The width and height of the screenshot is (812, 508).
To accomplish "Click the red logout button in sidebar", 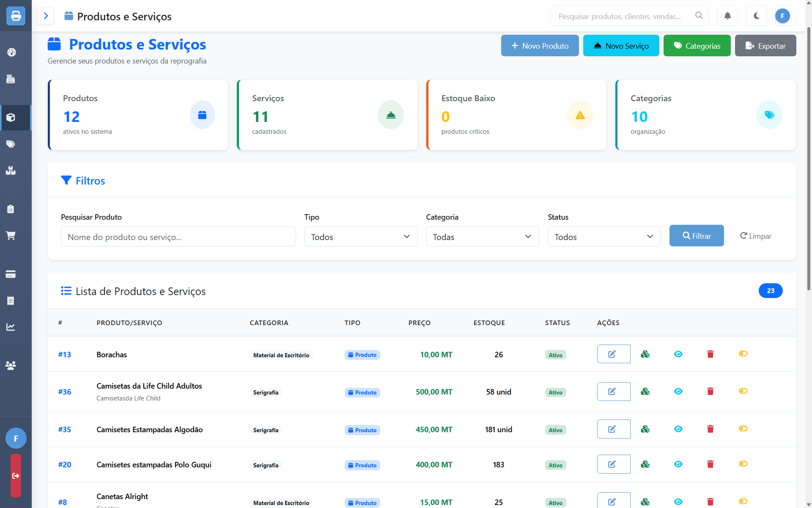I will click(x=16, y=475).
